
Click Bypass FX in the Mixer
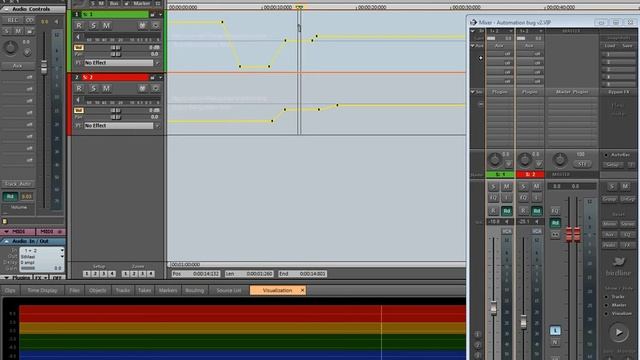point(618,92)
